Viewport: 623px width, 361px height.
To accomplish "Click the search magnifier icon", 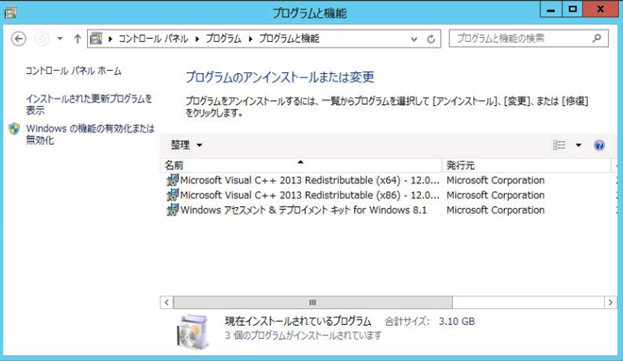I will pyautogui.click(x=596, y=39).
